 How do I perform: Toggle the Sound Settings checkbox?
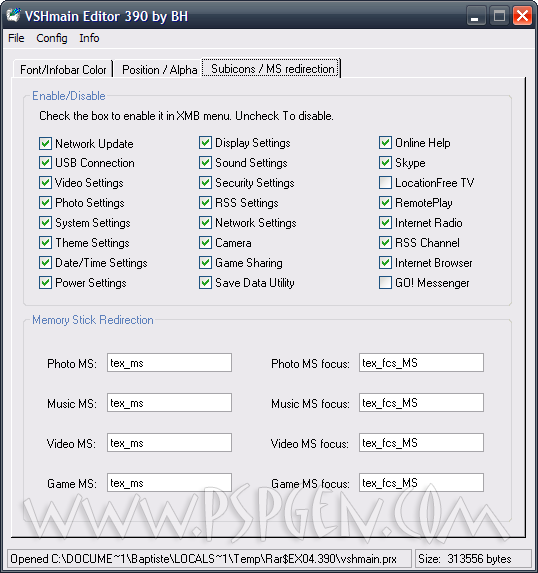coord(205,163)
